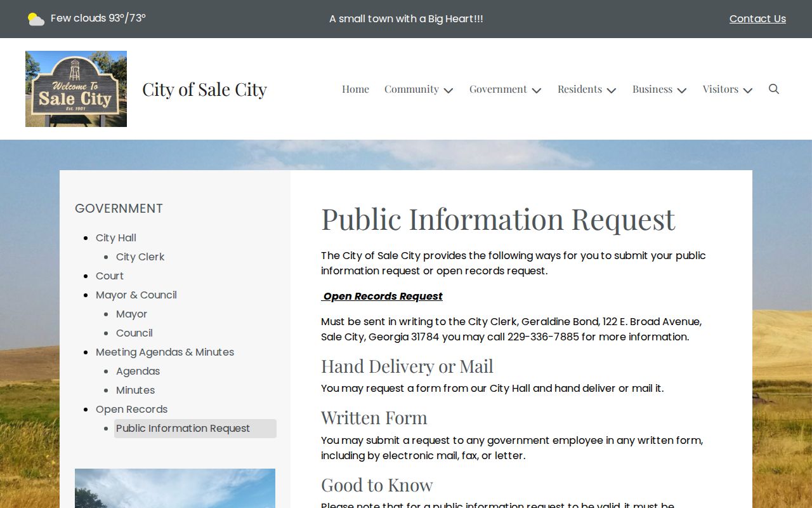Open the Government menu item
Screen dimensions: 812x508
coord(498,89)
